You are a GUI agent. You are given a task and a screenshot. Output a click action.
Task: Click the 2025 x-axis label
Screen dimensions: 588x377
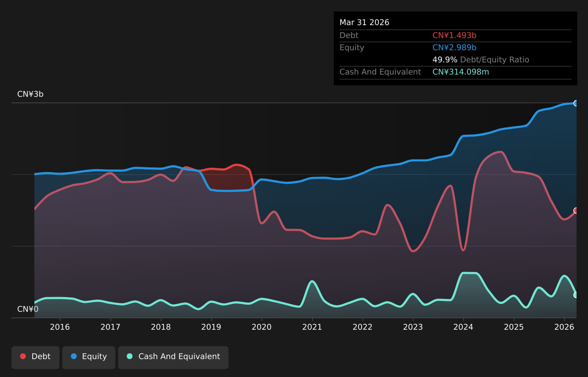click(514, 327)
